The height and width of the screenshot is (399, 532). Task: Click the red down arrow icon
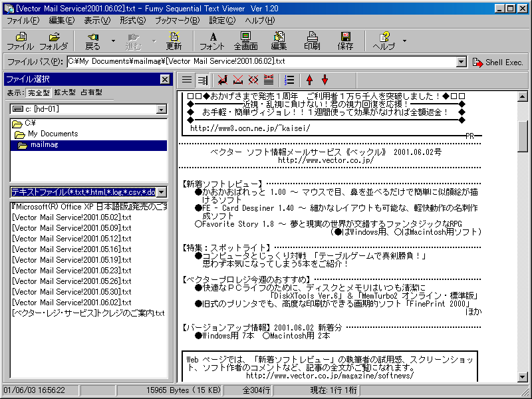(x=325, y=80)
